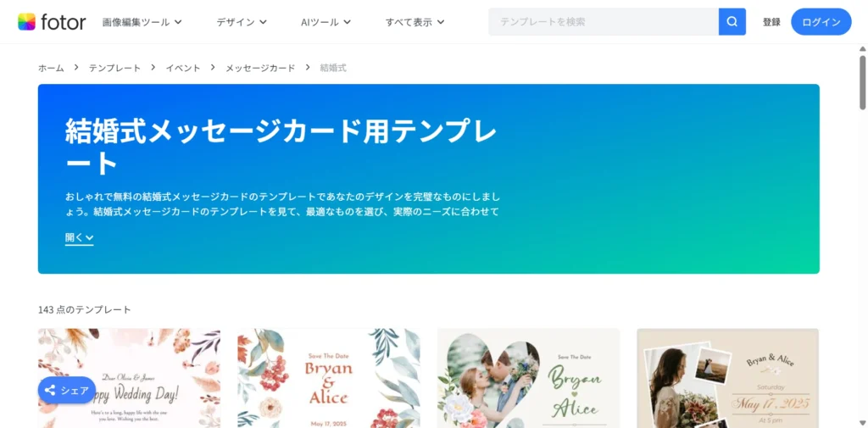
Task: Expand the banner description with 開く
Action: pyautogui.click(x=79, y=237)
